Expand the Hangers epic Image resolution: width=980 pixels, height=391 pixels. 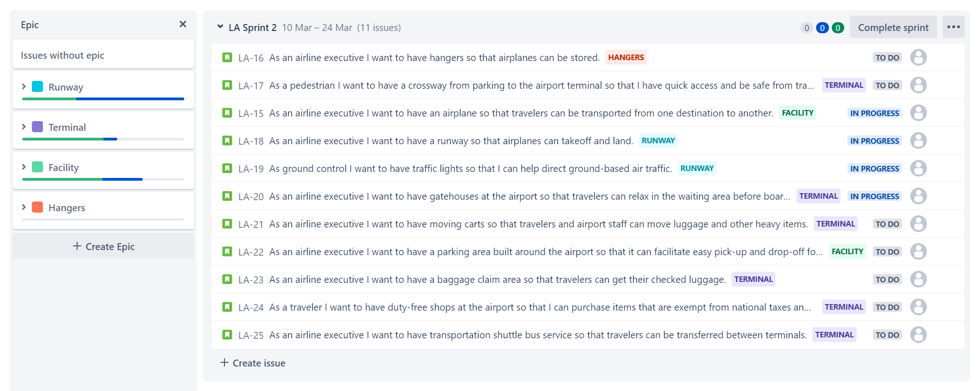[x=24, y=207]
